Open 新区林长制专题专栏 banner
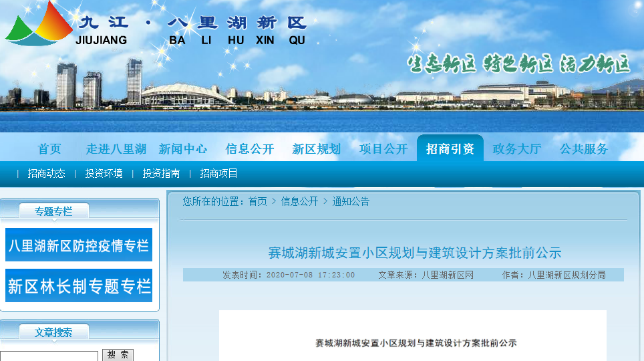This screenshot has width=644, height=361. (79, 285)
